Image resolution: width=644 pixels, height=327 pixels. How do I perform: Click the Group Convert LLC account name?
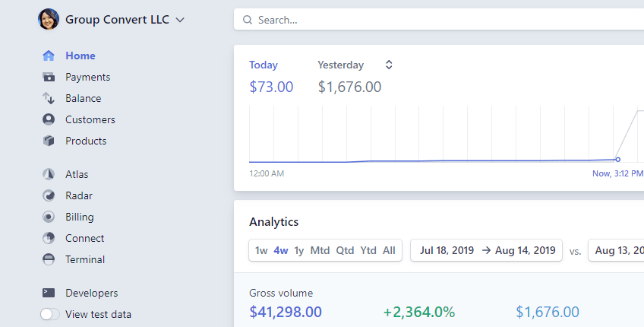click(117, 20)
